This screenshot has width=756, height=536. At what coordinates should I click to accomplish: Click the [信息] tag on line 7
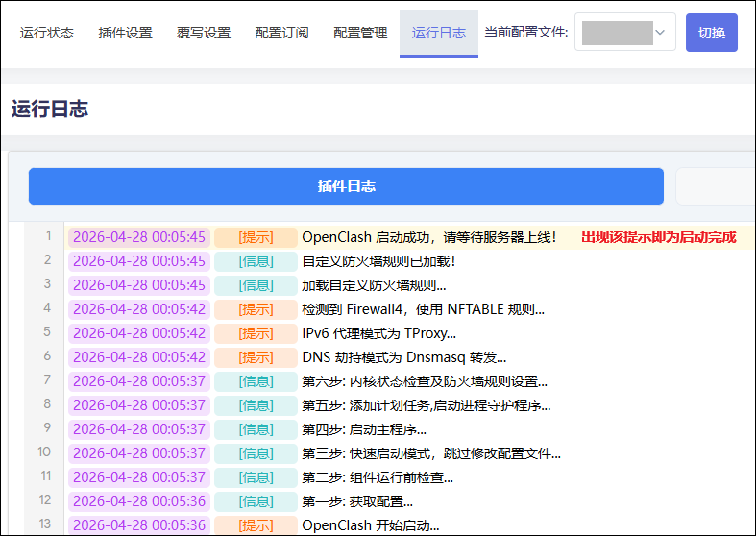click(256, 381)
